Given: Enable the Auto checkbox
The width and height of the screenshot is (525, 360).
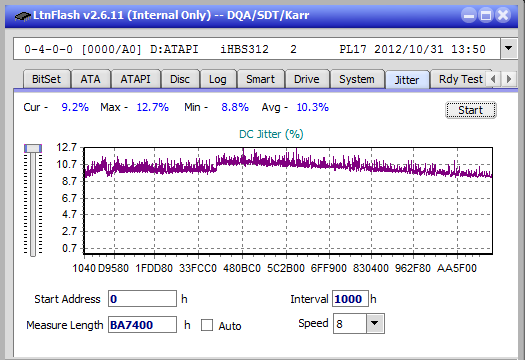Looking at the screenshot, I should [x=207, y=325].
